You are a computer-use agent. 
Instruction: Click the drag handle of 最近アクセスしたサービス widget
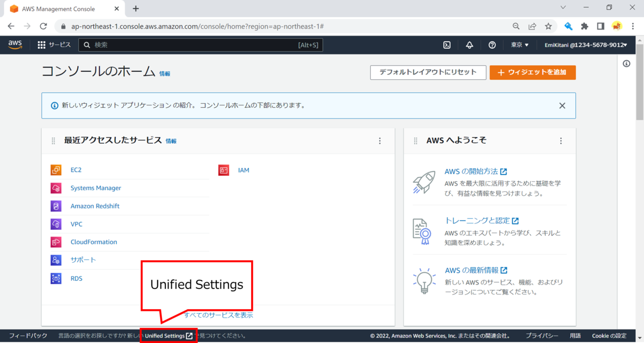tap(53, 141)
